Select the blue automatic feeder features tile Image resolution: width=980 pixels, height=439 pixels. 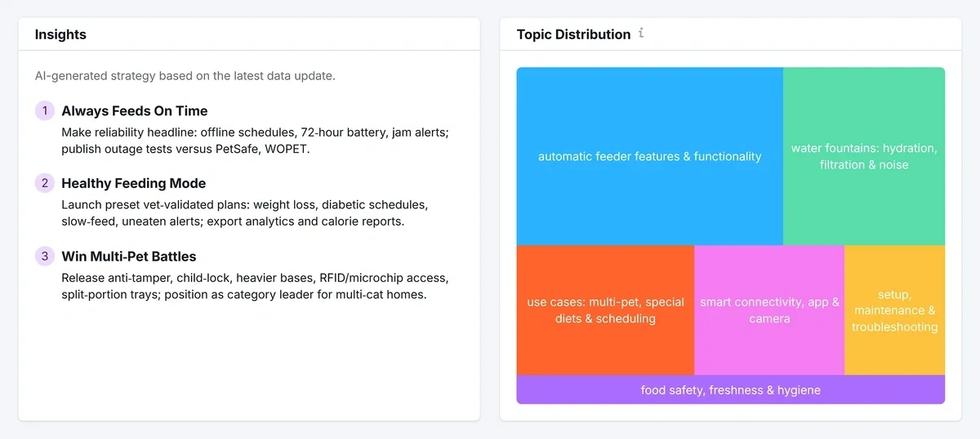(649, 156)
